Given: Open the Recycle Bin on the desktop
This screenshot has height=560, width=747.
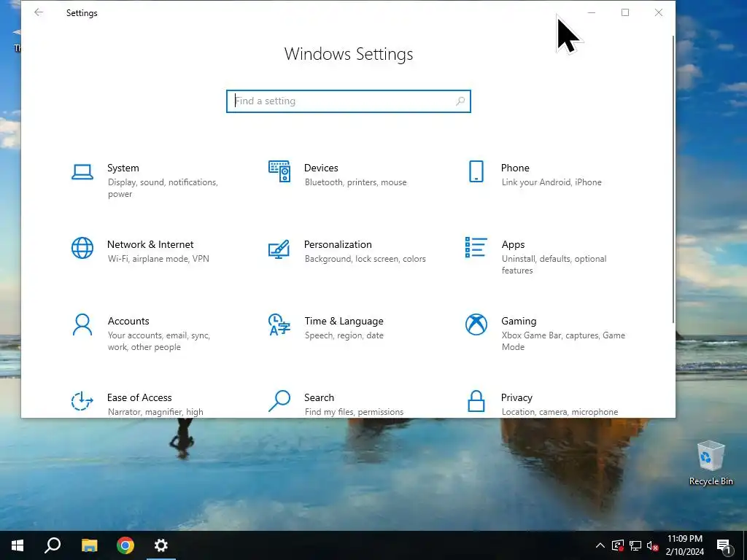Looking at the screenshot, I should [711, 463].
